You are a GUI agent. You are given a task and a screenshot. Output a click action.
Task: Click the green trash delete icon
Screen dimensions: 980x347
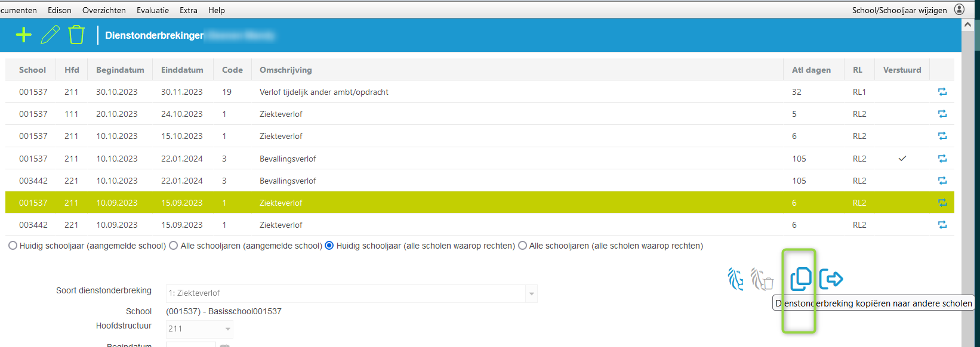pos(76,35)
